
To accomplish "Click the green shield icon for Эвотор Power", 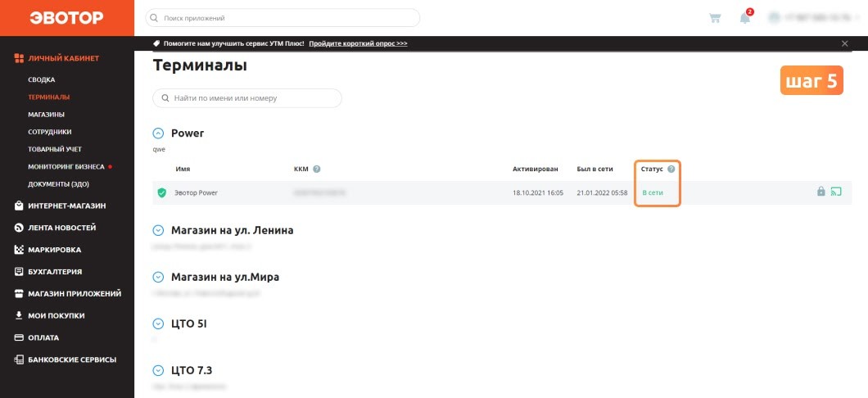I will pos(161,192).
